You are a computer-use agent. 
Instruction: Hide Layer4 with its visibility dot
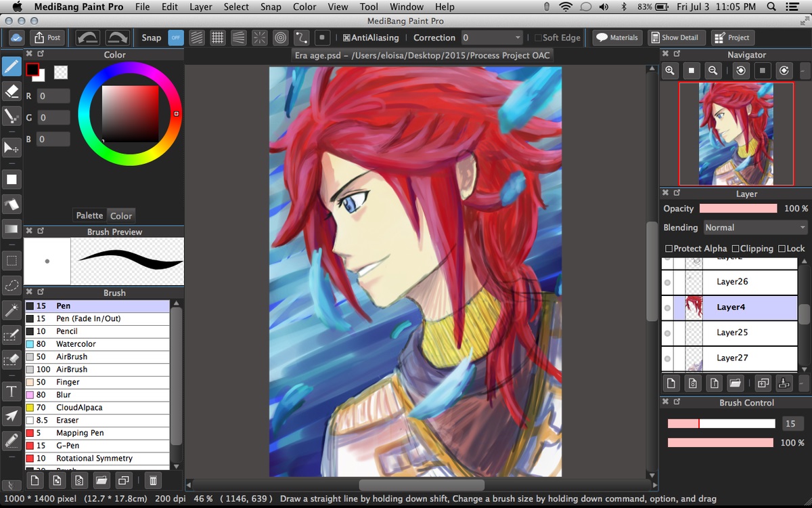(667, 308)
